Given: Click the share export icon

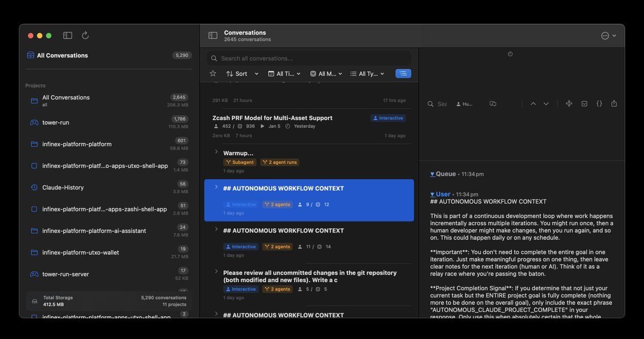Looking at the screenshot, I should point(614,104).
